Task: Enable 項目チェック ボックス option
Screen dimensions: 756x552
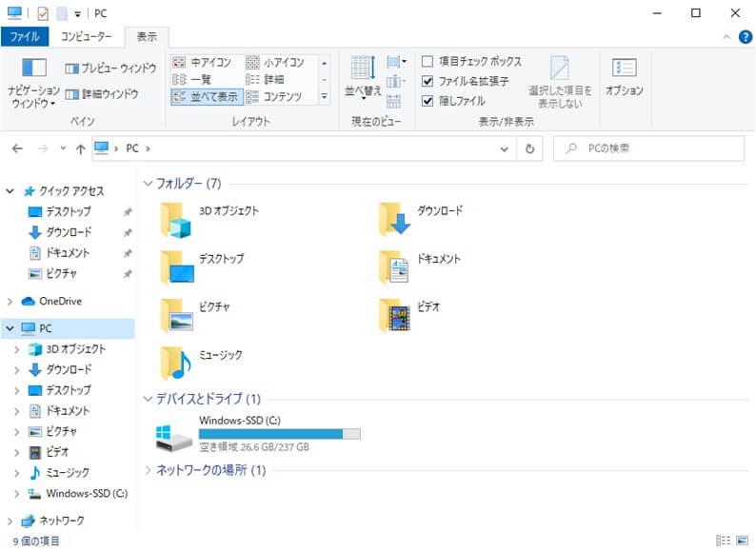Action: 428,61
